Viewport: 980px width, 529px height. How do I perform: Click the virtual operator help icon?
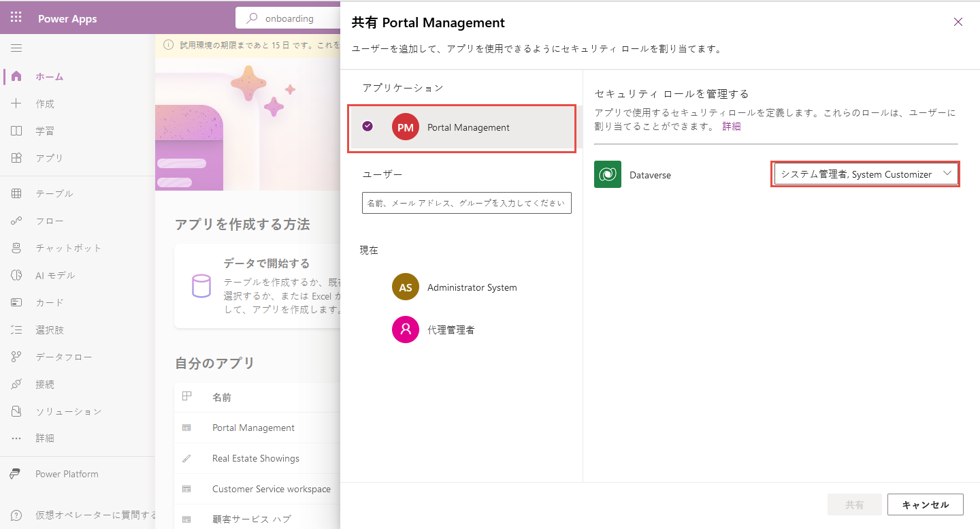tap(16, 515)
